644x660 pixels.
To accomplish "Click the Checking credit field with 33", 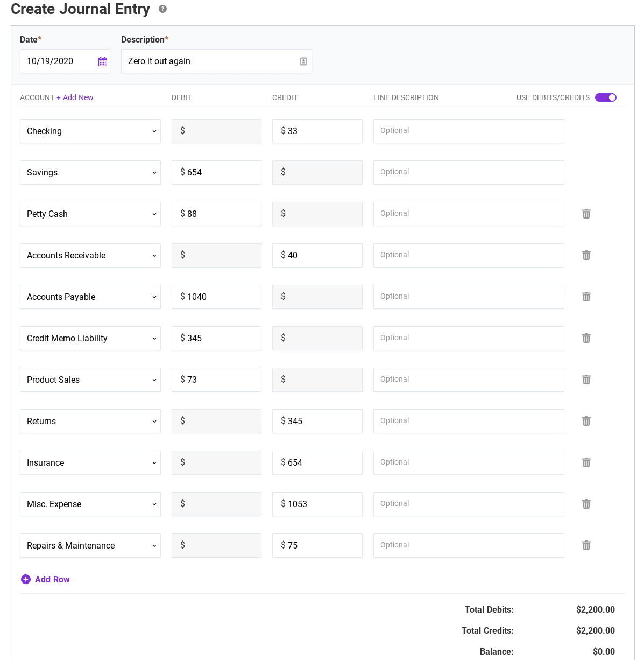I will 317,131.
